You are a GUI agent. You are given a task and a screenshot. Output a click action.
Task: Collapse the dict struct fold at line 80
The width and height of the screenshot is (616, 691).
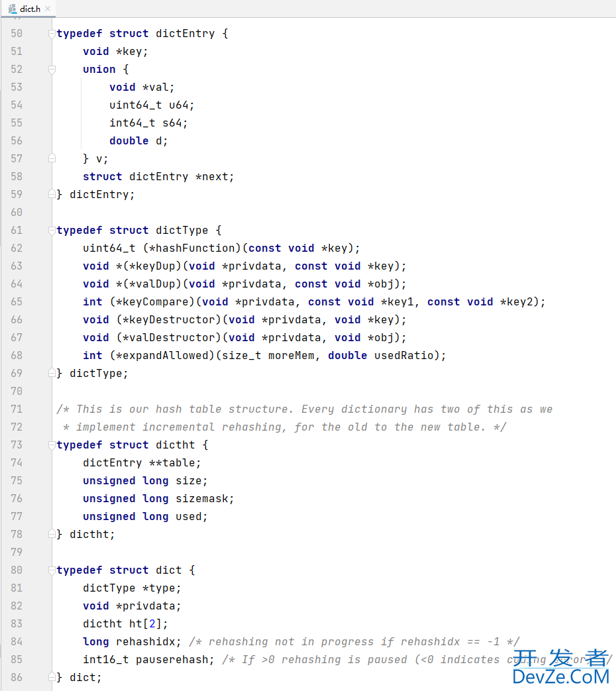(52, 570)
